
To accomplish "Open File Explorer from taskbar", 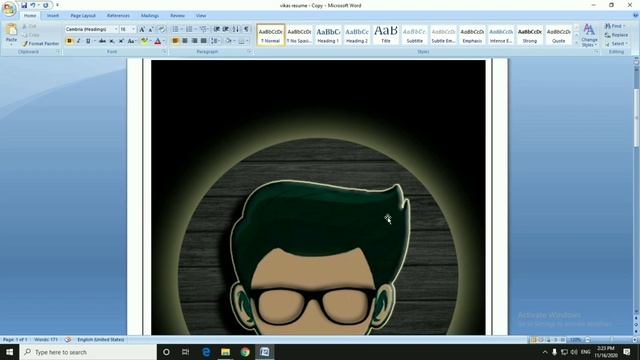I will point(225,352).
